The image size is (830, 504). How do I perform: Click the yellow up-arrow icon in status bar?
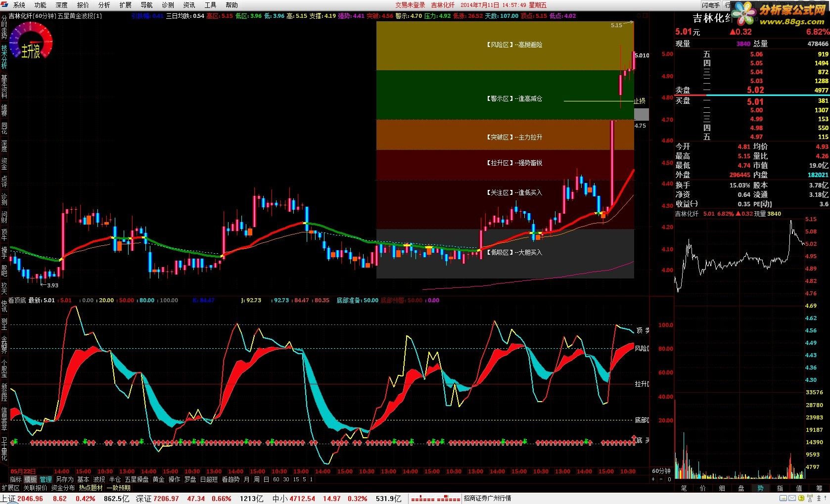pyautogui.click(x=801, y=498)
